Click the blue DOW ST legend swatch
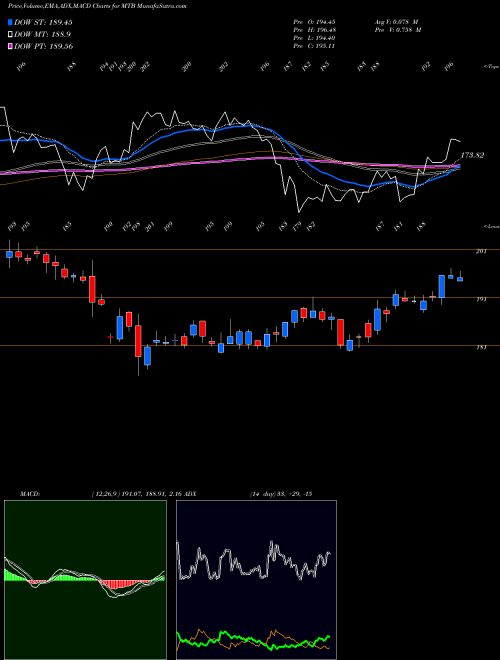This screenshot has height=660, width=500. [11, 22]
